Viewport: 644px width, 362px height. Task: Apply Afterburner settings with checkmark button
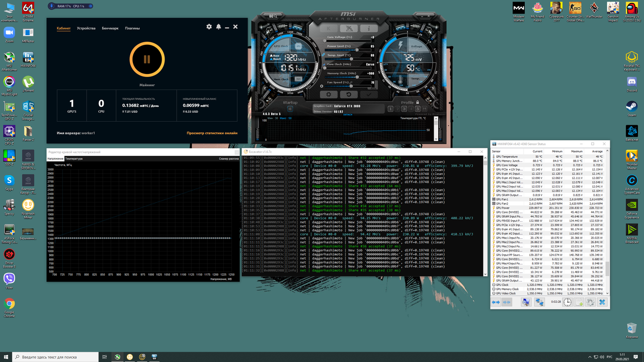click(x=369, y=94)
